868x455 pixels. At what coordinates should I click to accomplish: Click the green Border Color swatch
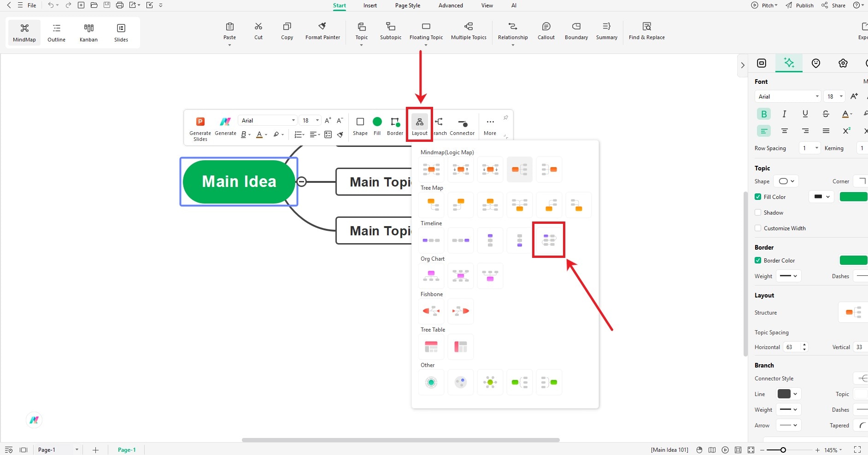pos(854,260)
